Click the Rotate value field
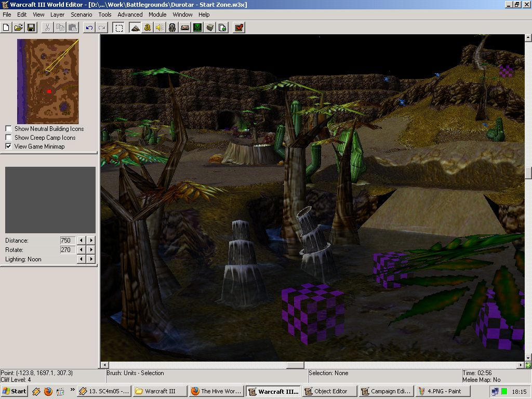Screen dimensions: 532x399 click(x=68, y=250)
